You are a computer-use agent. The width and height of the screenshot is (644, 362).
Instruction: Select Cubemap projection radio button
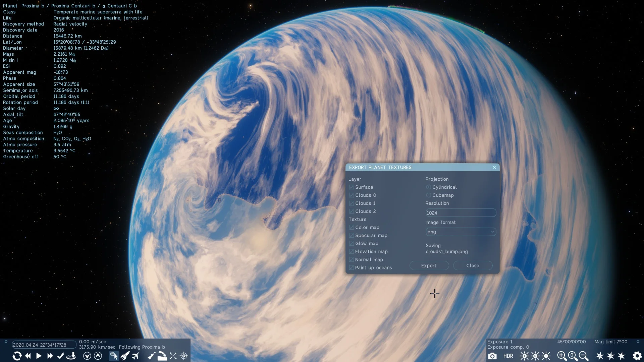click(x=428, y=195)
